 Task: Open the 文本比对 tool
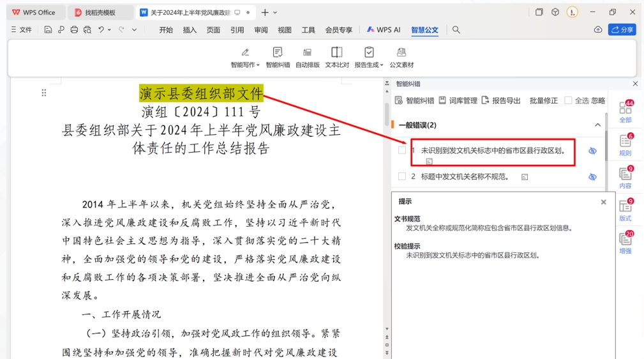(337, 57)
